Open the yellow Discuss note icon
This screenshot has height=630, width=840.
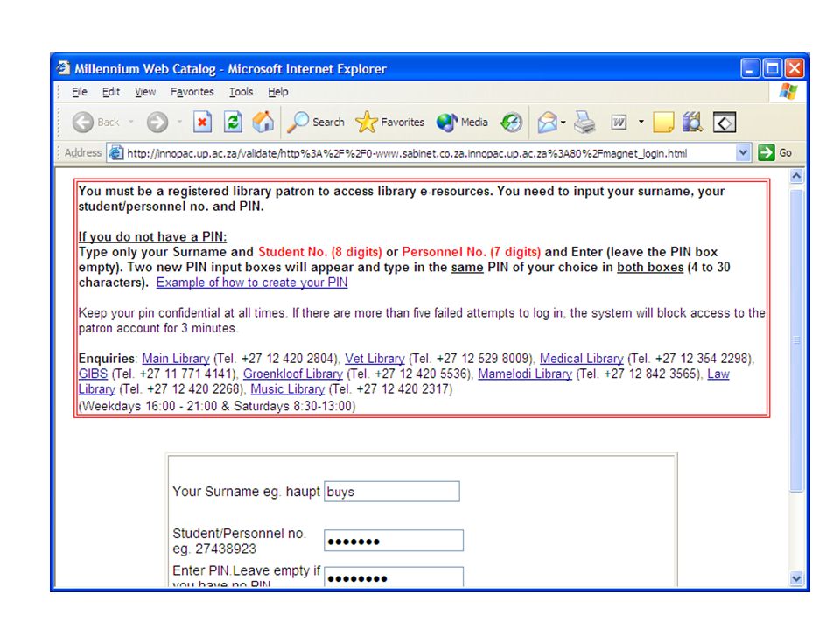[663, 122]
